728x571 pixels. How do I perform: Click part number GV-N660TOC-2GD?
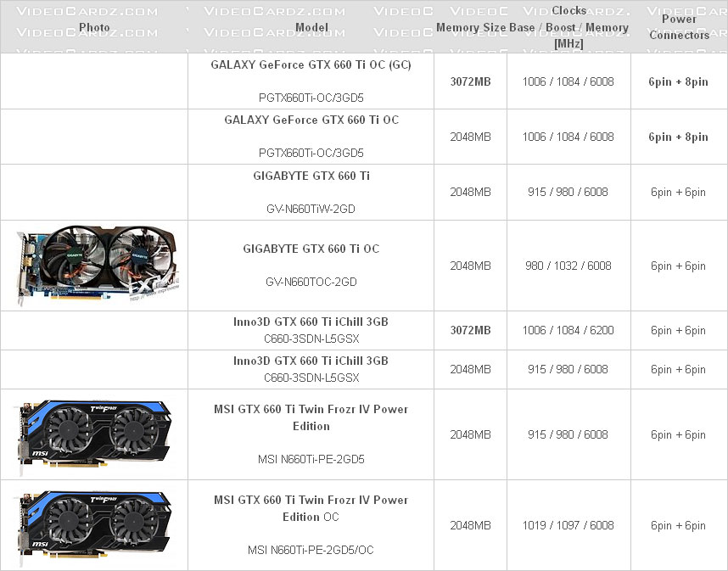tap(311, 282)
